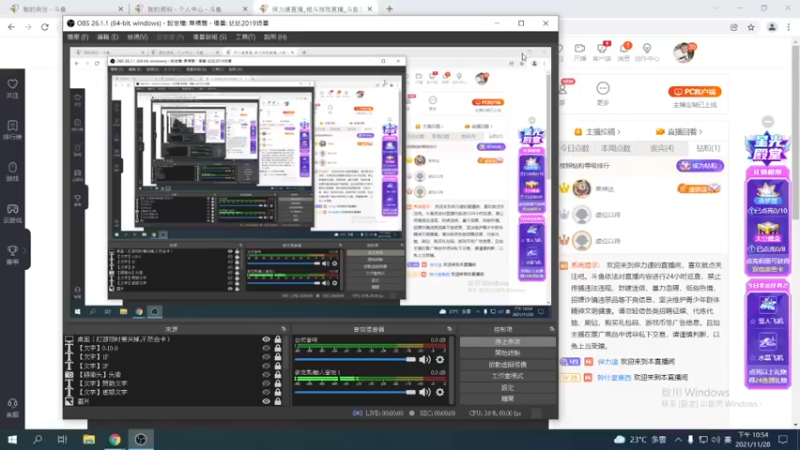Select 贵宾(4) tab

tap(662, 148)
